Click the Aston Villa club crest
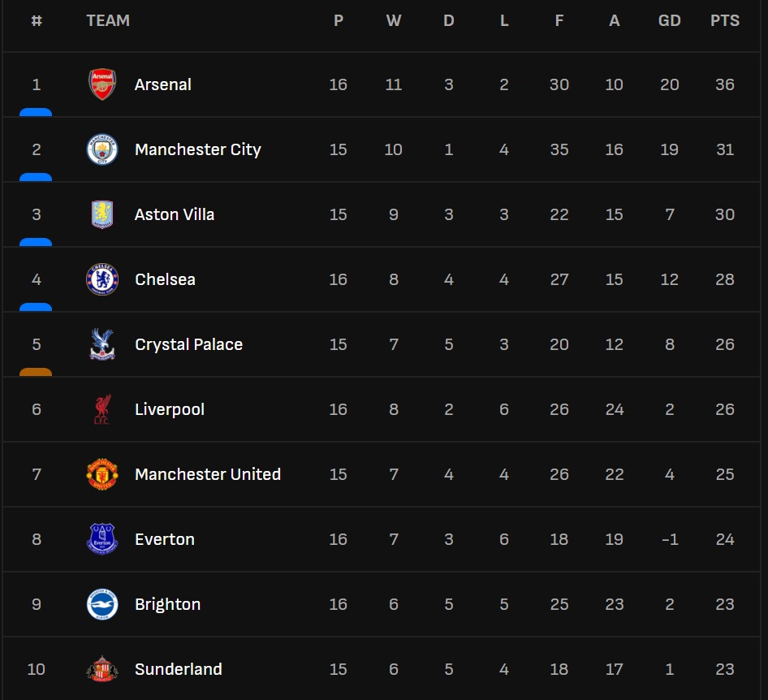Screen dimensions: 768x700 point(102,214)
